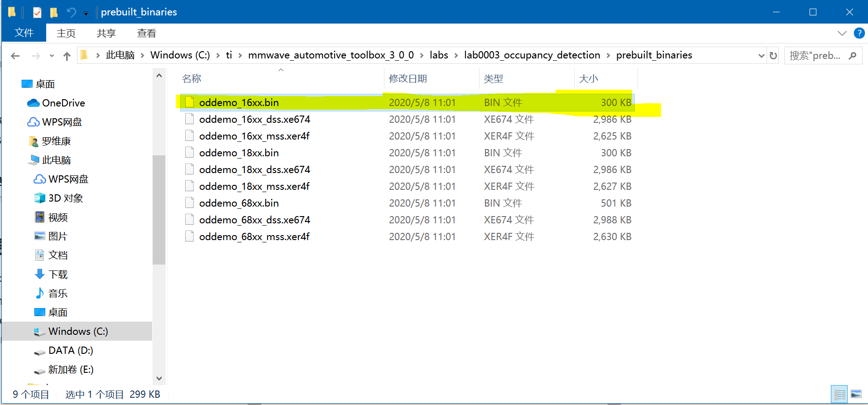Viewport: 868px width, 405px height.
Task: Go up one folder level
Action: pos(67,56)
